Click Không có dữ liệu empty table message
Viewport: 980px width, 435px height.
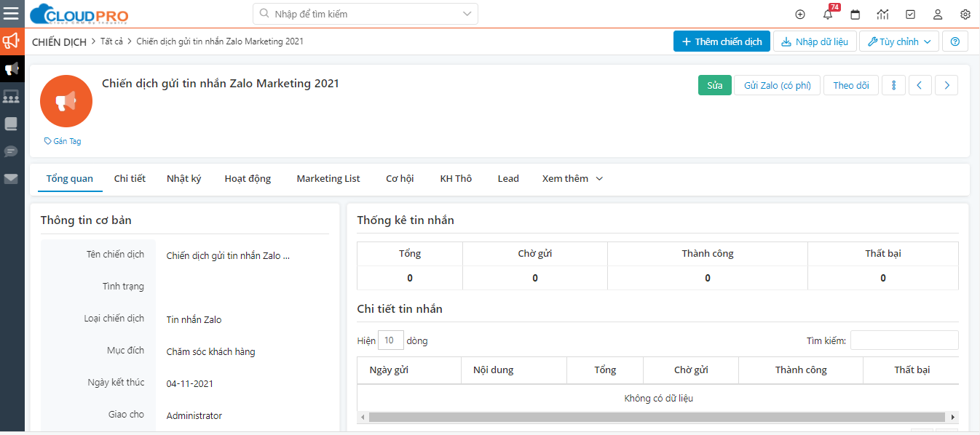tap(657, 399)
